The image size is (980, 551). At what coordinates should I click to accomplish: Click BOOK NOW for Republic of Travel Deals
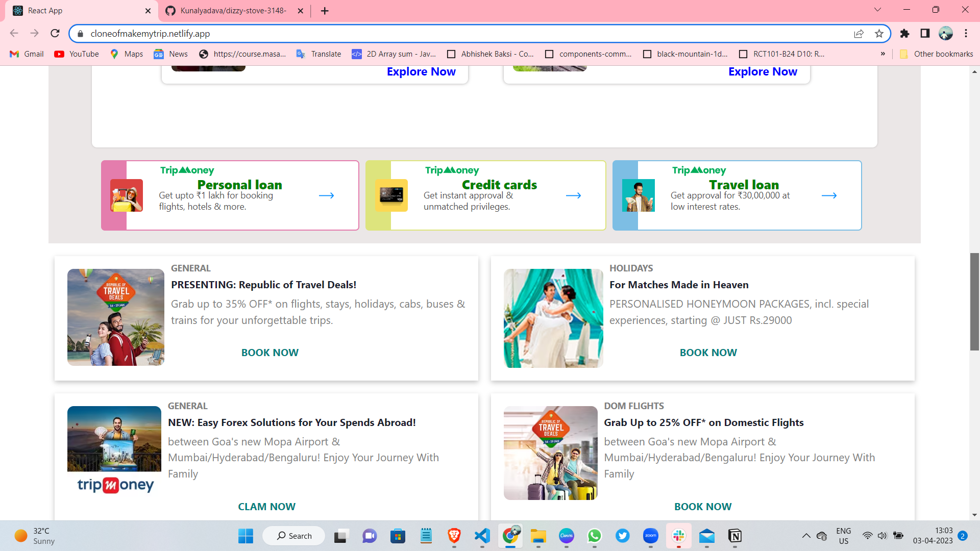[x=269, y=353]
